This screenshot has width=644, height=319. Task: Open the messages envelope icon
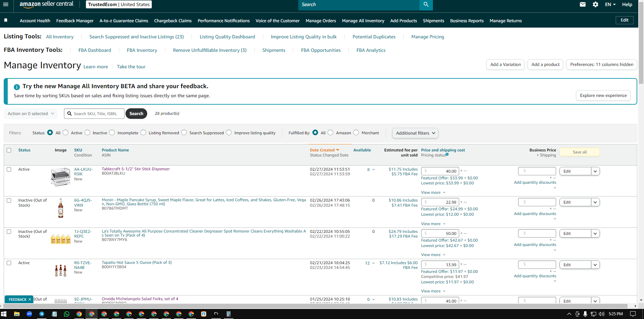583,4
